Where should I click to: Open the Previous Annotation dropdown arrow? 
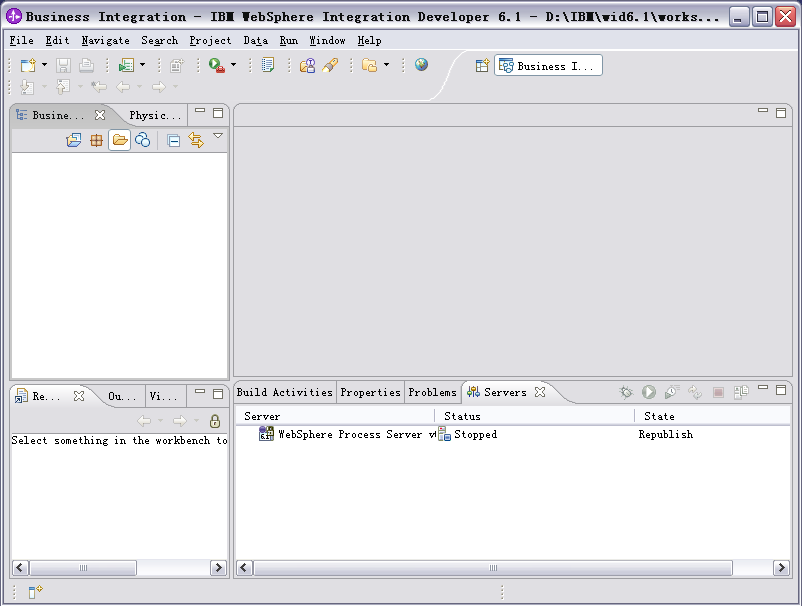[x=80, y=87]
